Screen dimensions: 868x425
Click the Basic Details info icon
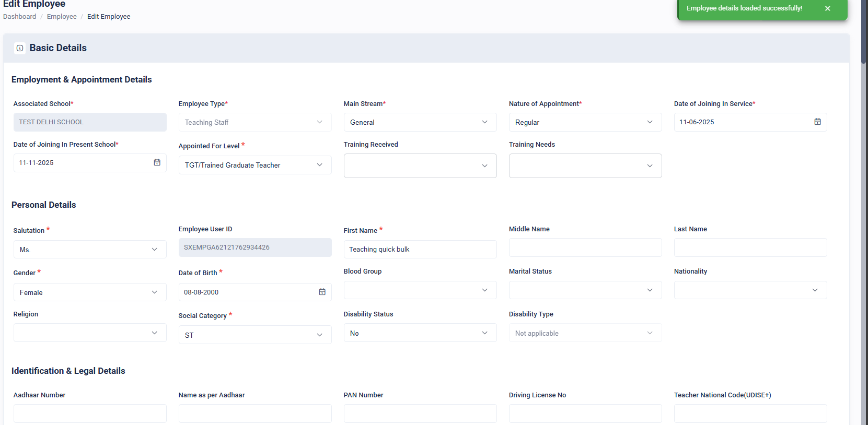[20, 48]
